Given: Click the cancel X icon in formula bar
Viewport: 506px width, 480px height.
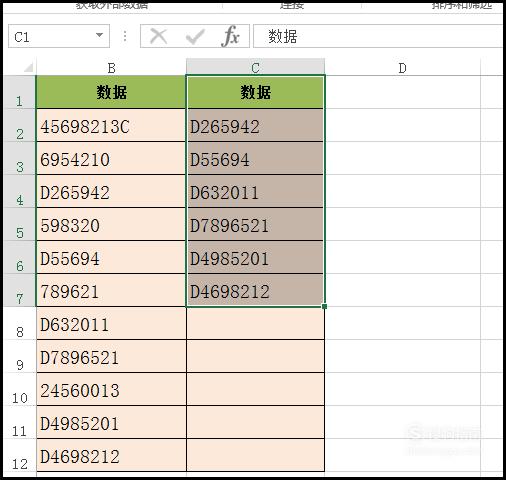Looking at the screenshot, I should click(158, 36).
